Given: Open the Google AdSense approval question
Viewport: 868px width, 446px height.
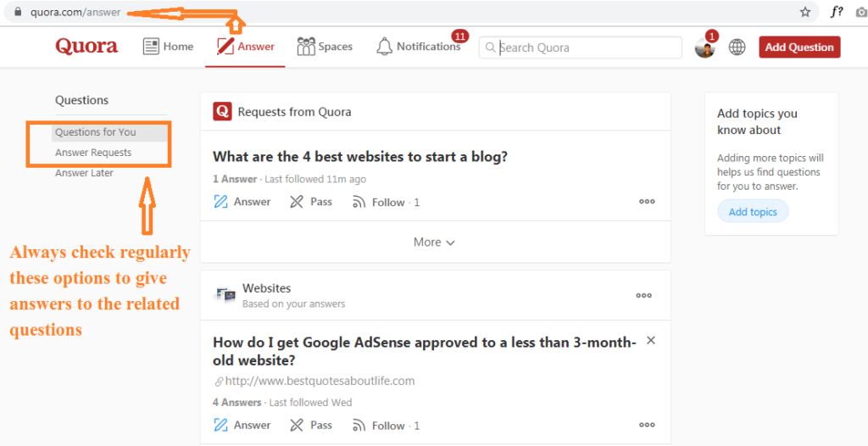Looking at the screenshot, I should click(425, 351).
